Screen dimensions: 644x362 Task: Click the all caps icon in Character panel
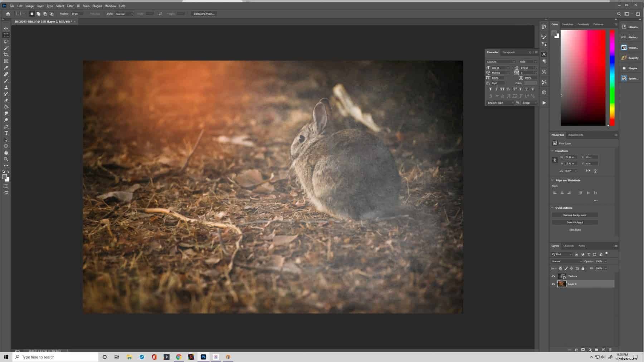(502, 89)
